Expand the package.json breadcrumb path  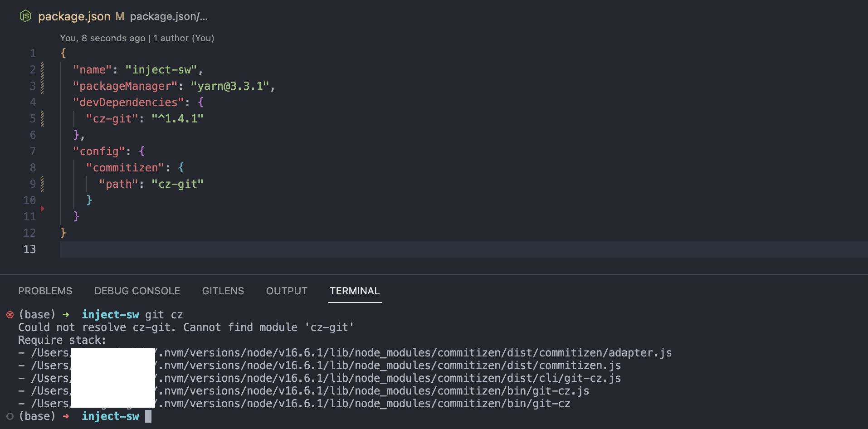click(169, 16)
